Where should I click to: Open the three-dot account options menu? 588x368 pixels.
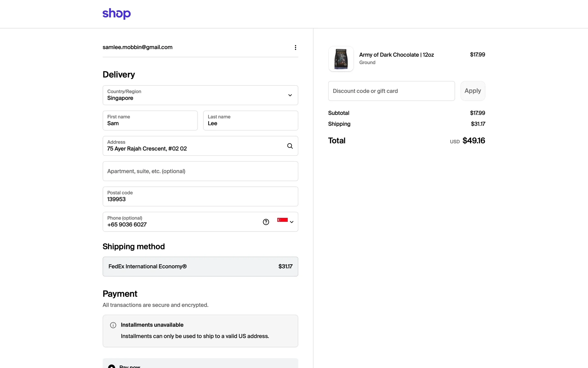coord(295,48)
